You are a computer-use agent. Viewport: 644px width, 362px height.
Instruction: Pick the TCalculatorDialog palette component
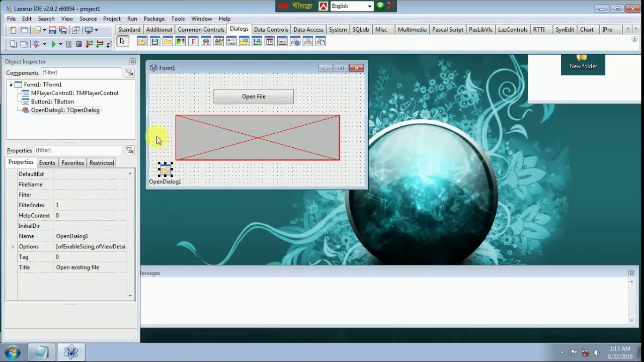pos(282,41)
